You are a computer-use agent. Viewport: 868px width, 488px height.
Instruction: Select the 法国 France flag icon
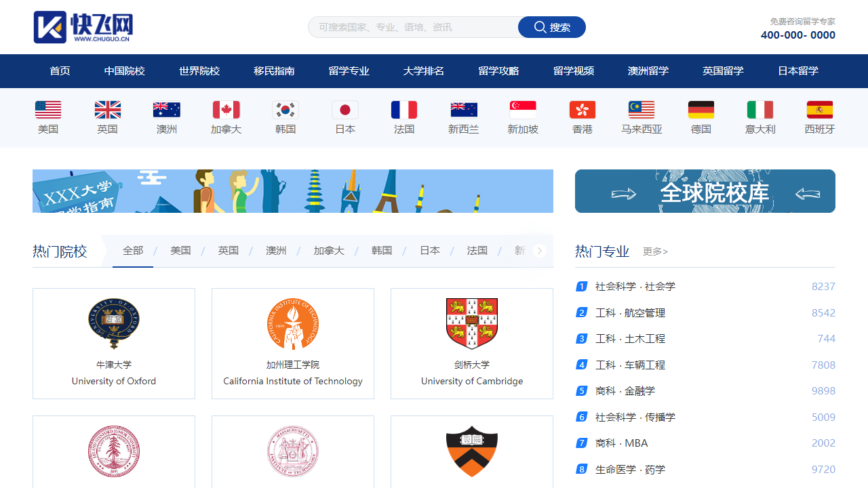point(403,109)
